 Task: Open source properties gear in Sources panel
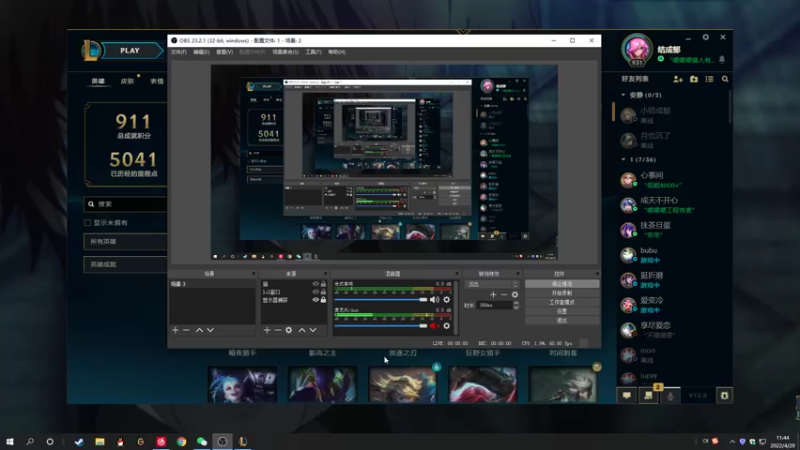click(x=289, y=330)
